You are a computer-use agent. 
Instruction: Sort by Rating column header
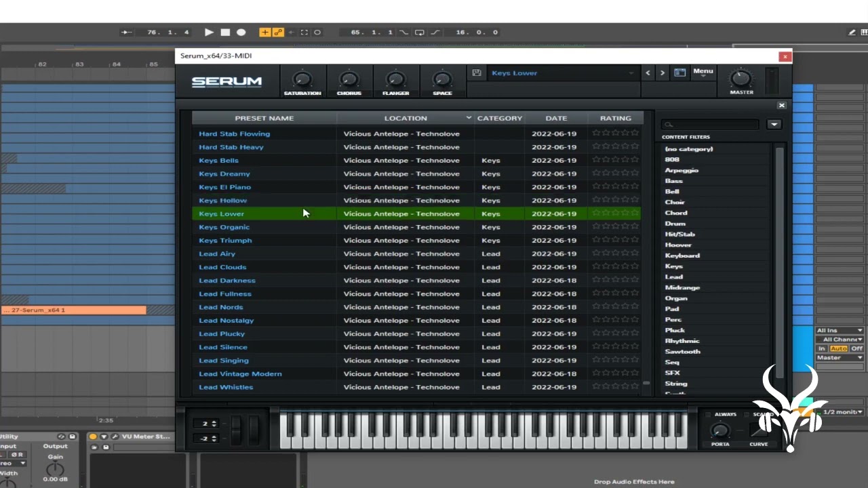616,118
